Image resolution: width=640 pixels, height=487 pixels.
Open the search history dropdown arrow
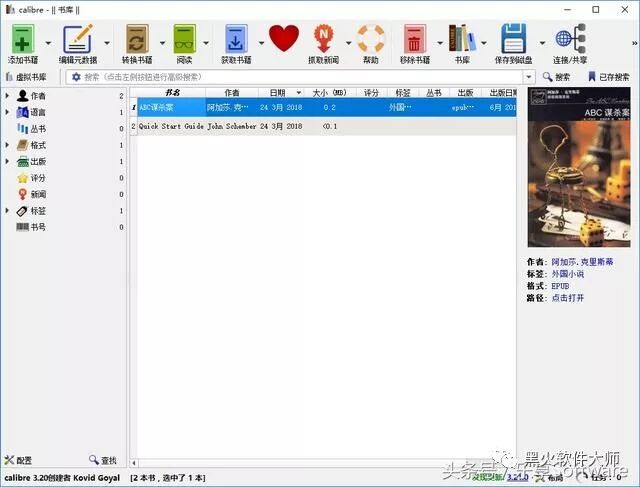529,77
